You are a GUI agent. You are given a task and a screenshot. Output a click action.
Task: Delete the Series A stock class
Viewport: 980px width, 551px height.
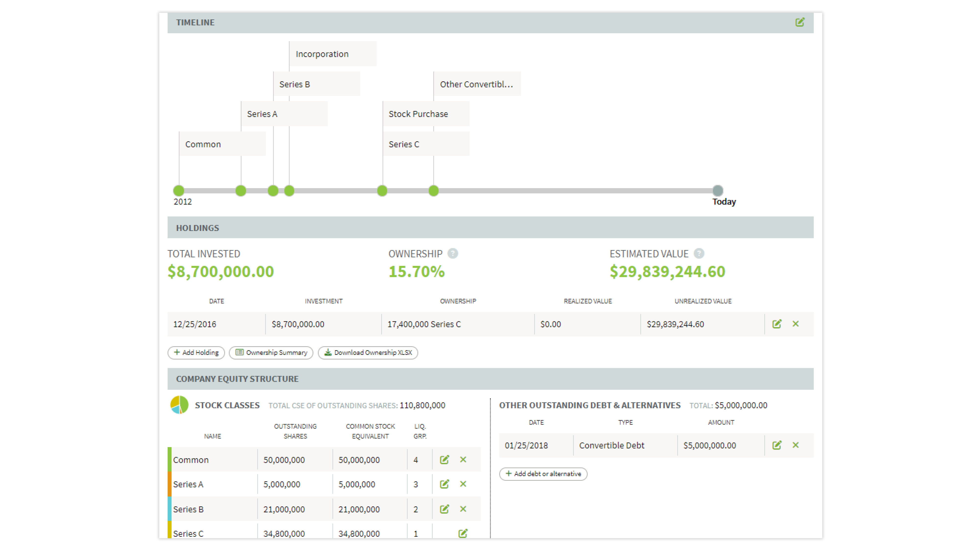[x=463, y=484]
